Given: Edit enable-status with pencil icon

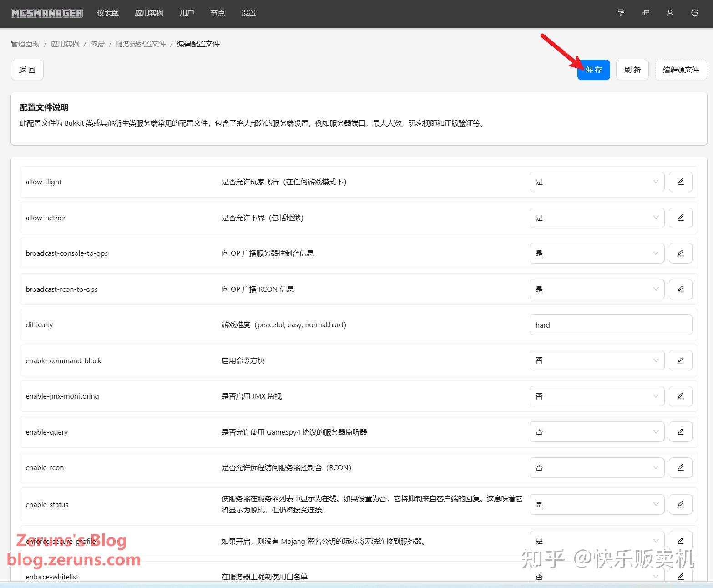Looking at the screenshot, I should (681, 504).
